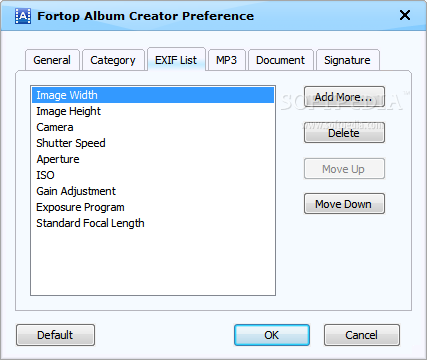The height and width of the screenshot is (360, 427).
Task: Switch to the Signature tab
Action: click(347, 60)
